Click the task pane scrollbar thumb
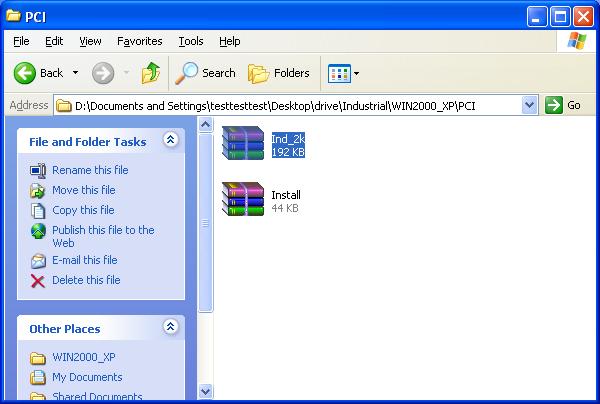The image size is (600, 404). click(205, 223)
